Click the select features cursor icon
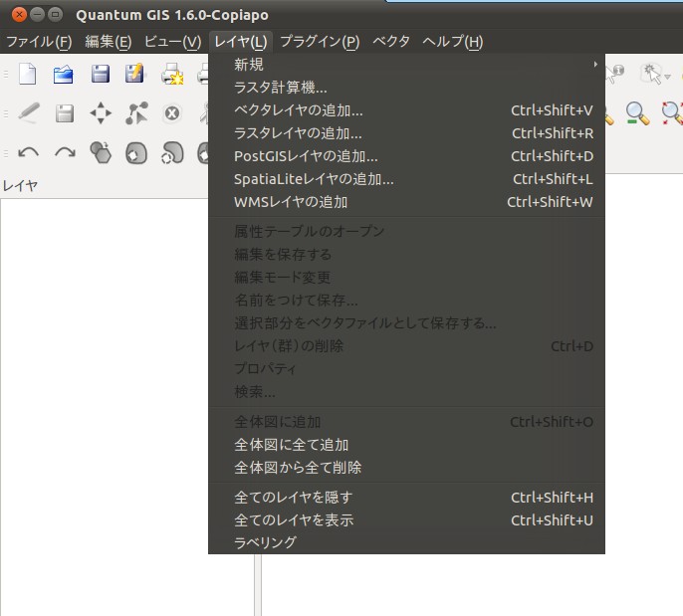 point(651,74)
